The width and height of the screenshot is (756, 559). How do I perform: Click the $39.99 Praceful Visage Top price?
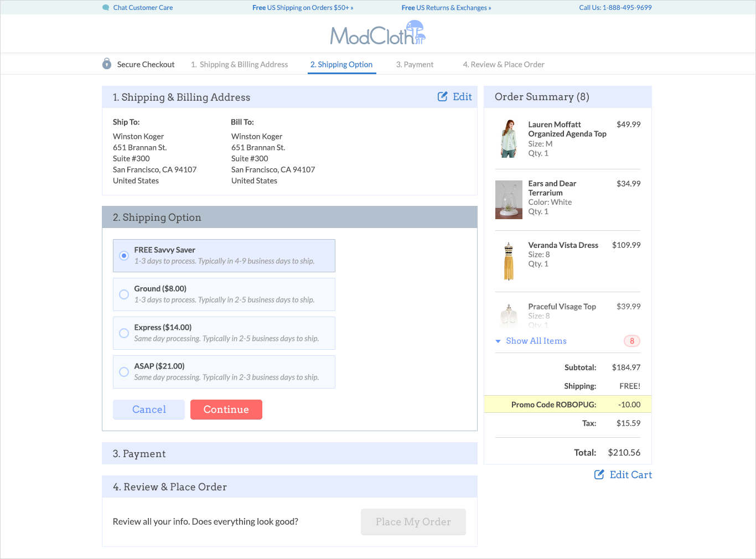pyautogui.click(x=629, y=307)
